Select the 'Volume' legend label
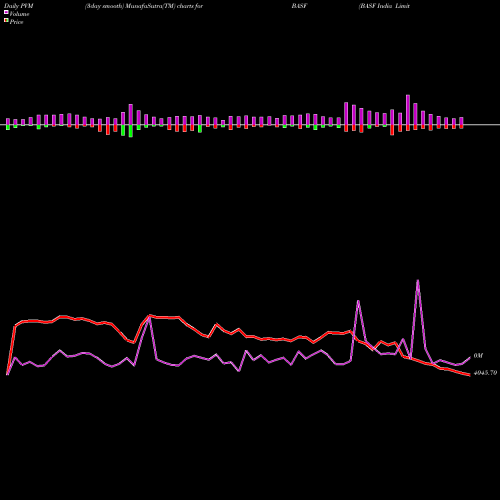The image size is (500, 500). (19, 14)
